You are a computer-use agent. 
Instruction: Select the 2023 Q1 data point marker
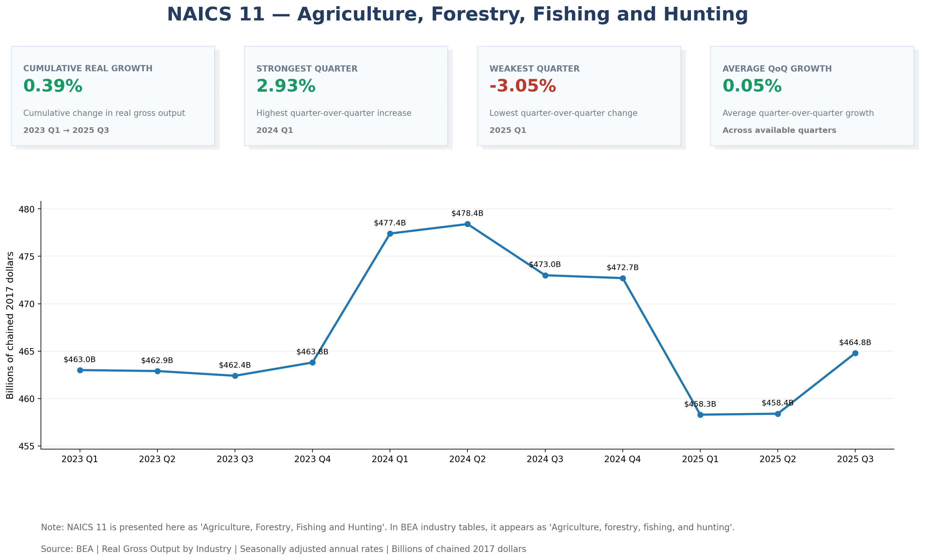coord(80,370)
